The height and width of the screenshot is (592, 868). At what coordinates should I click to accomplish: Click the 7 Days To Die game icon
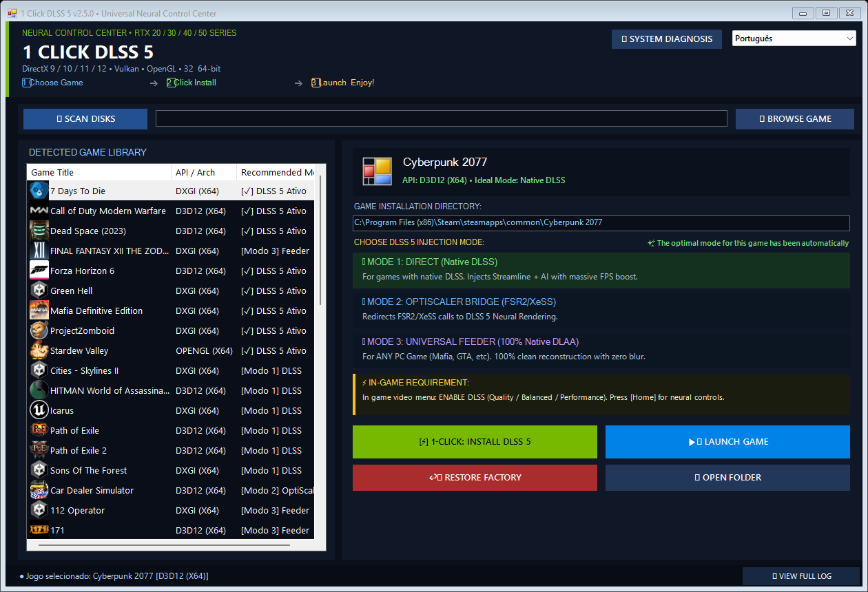click(x=39, y=191)
